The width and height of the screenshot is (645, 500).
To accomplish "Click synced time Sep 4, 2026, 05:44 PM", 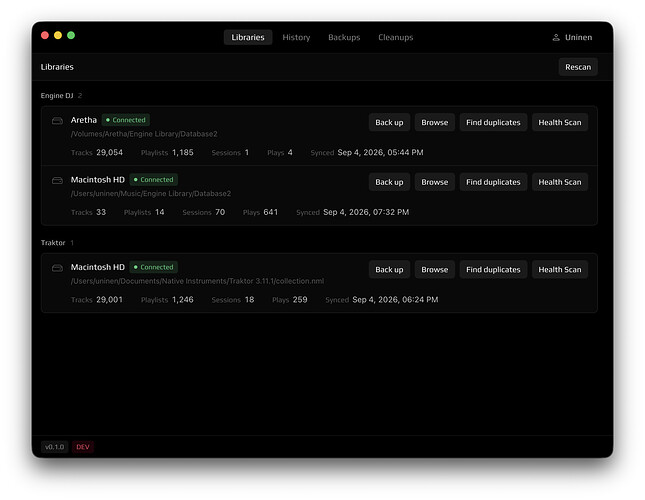I will coord(380,152).
